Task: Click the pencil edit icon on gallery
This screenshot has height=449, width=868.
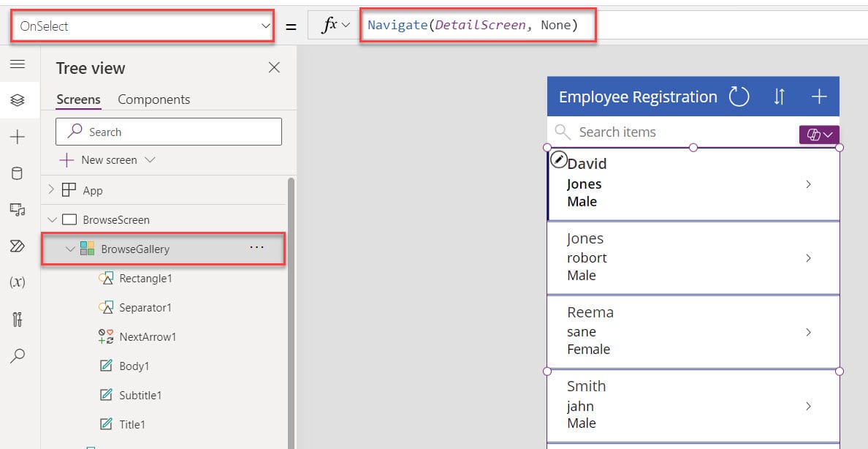Action: click(558, 159)
